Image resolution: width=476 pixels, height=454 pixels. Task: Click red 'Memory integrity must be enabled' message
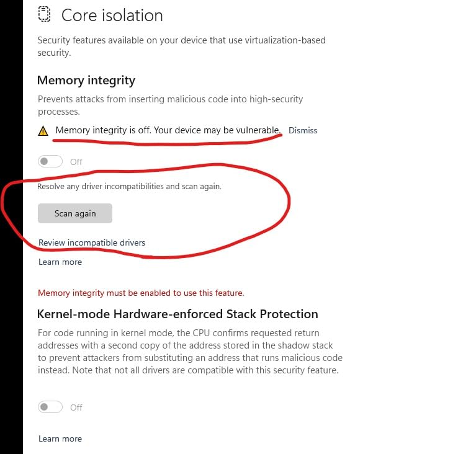click(x=141, y=293)
